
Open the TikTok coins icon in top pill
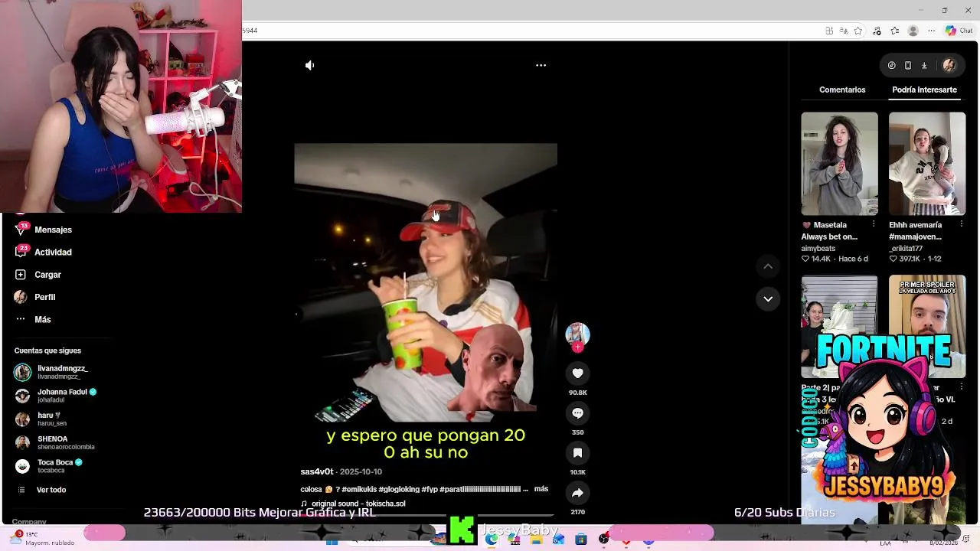click(891, 66)
